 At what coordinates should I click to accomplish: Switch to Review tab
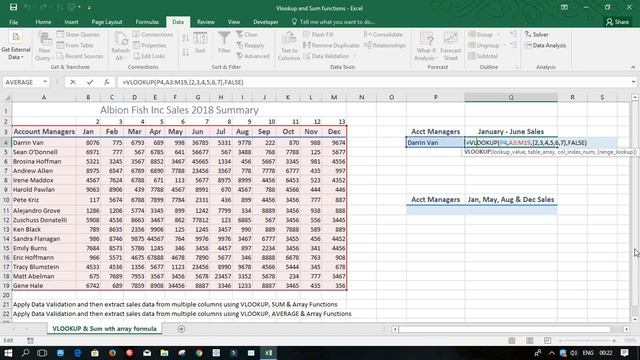click(x=206, y=22)
